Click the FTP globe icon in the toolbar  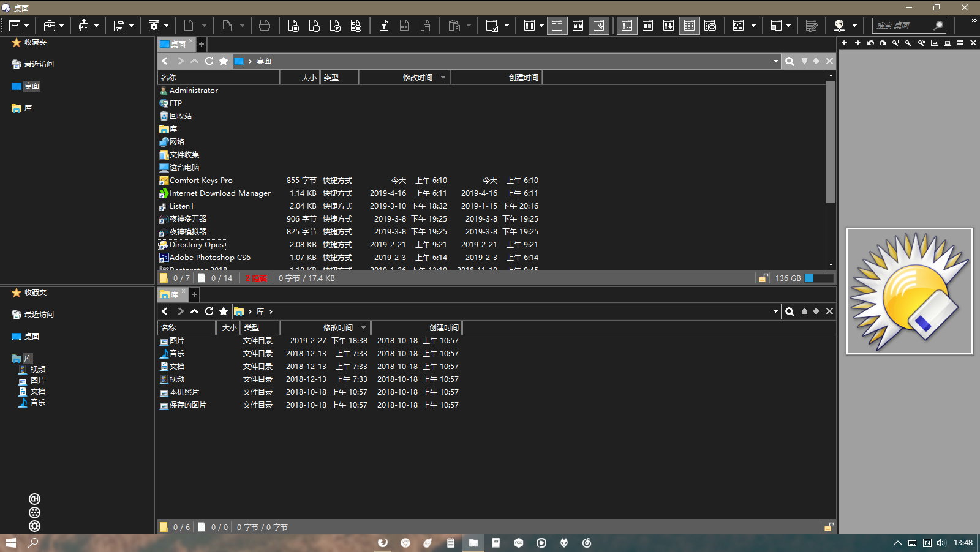click(839, 26)
